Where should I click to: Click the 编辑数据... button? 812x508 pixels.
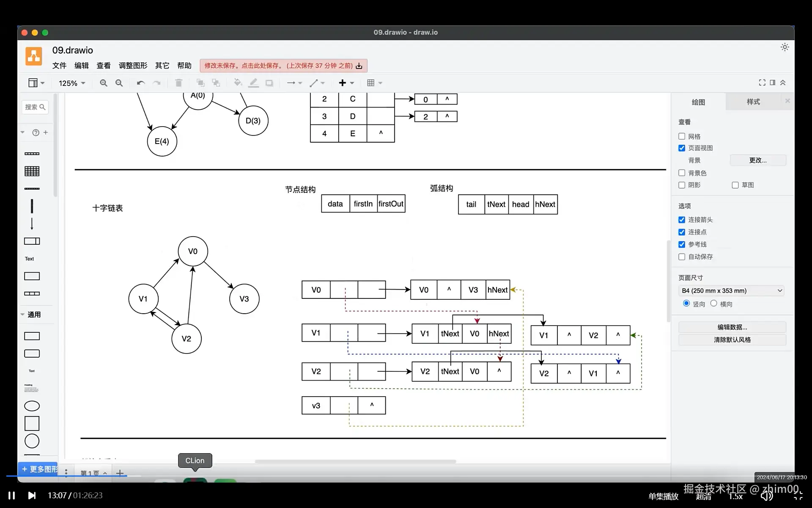click(x=732, y=327)
